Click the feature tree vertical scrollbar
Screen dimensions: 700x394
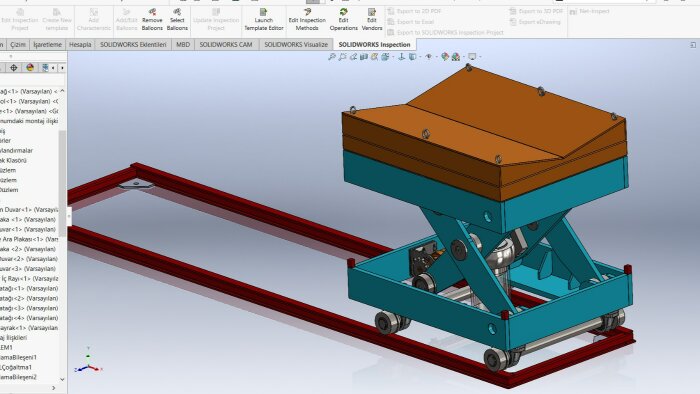point(62,183)
